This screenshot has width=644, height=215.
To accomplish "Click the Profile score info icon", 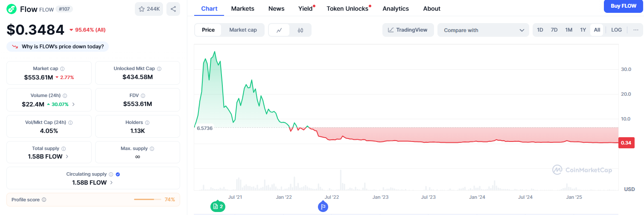I will (44, 200).
